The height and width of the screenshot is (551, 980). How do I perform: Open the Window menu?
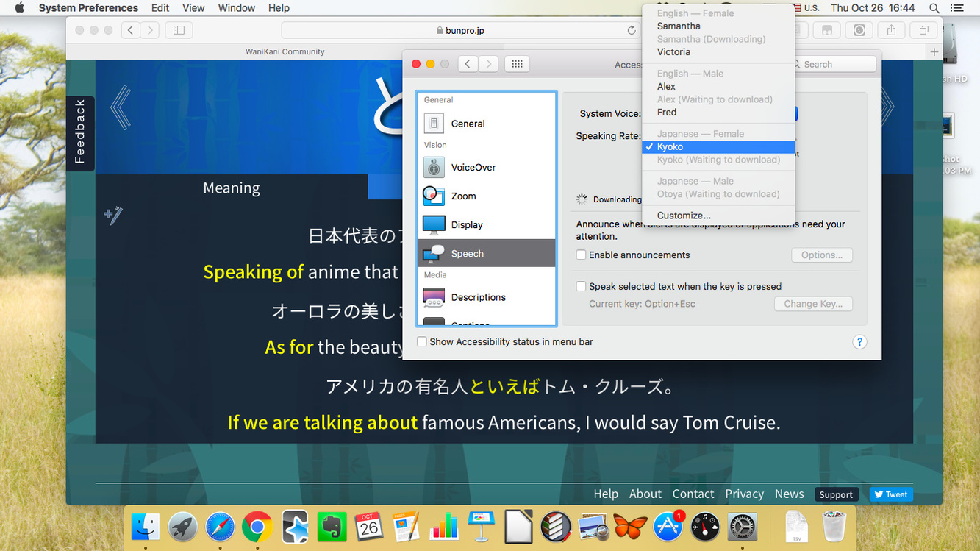[x=237, y=8]
